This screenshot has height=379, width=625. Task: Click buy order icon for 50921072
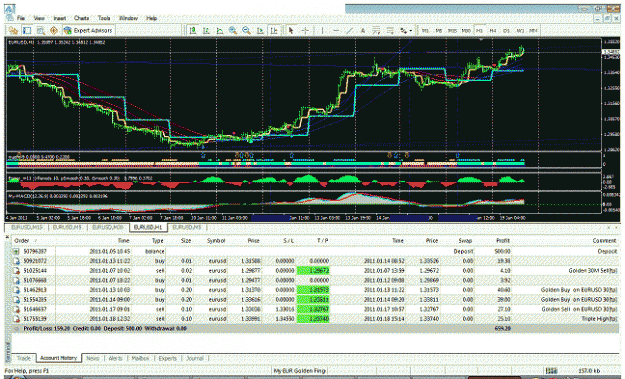(x=16, y=261)
